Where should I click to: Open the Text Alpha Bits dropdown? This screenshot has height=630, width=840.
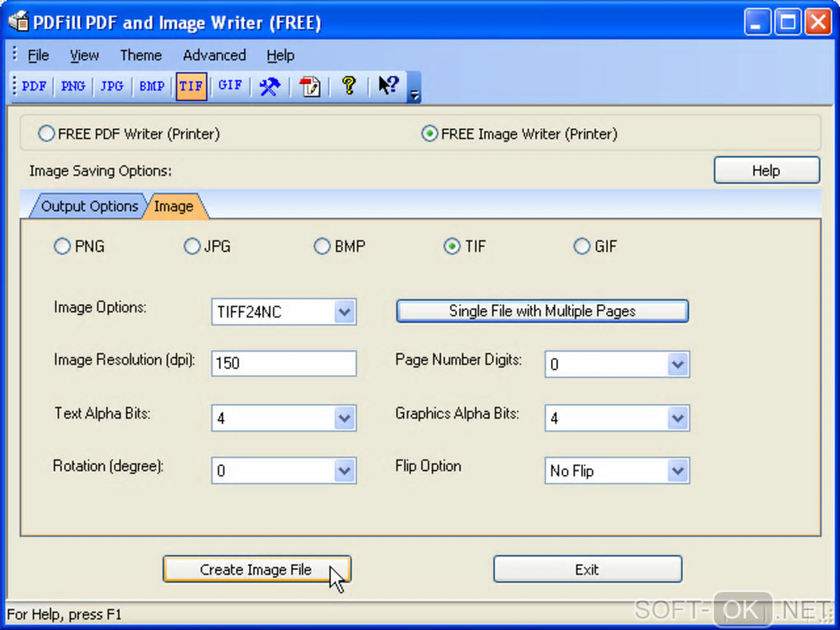344,418
